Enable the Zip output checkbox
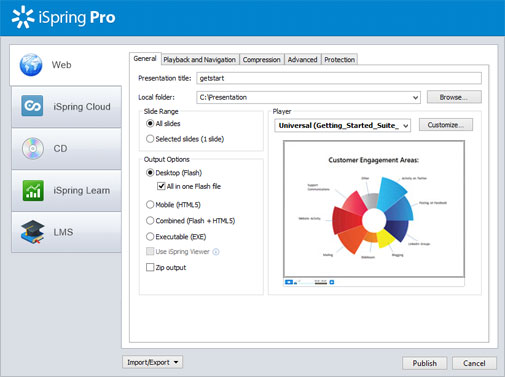This screenshot has width=505, height=377. pyautogui.click(x=150, y=267)
